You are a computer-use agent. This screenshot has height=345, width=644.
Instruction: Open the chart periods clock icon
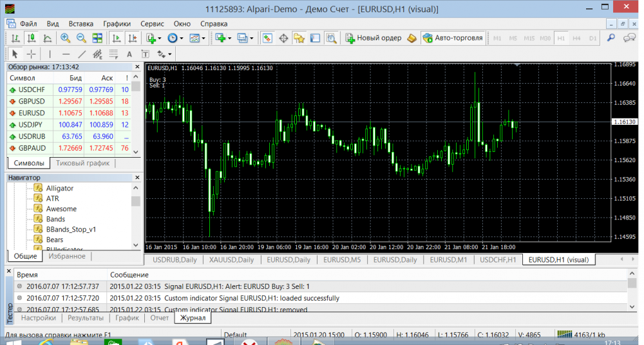point(173,38)
